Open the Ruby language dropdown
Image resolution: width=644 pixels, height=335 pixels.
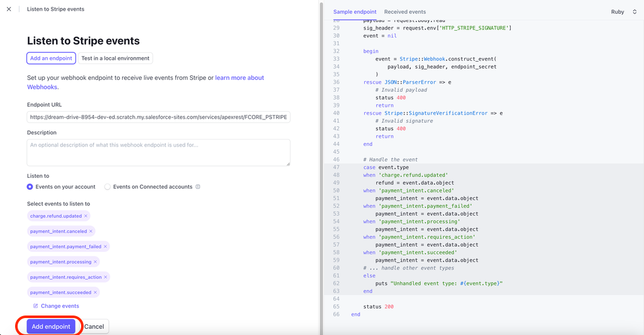pos(623,12)
